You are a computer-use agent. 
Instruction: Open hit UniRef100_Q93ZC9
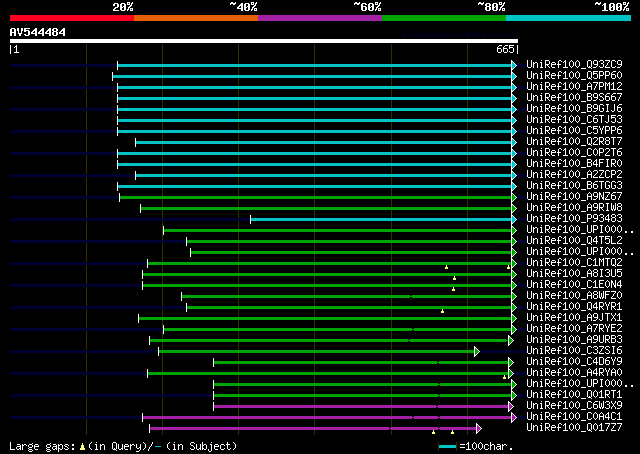[x=574, y=65]
